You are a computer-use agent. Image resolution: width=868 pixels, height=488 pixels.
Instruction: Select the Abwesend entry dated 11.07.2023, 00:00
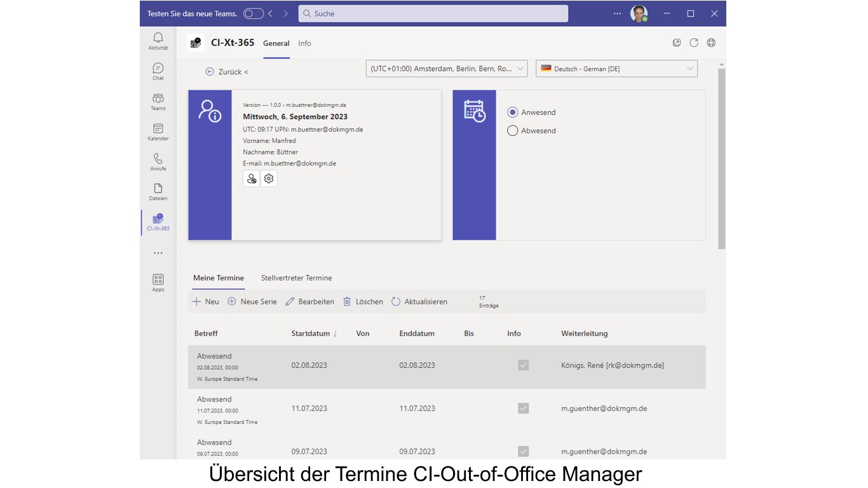(447, 410)
